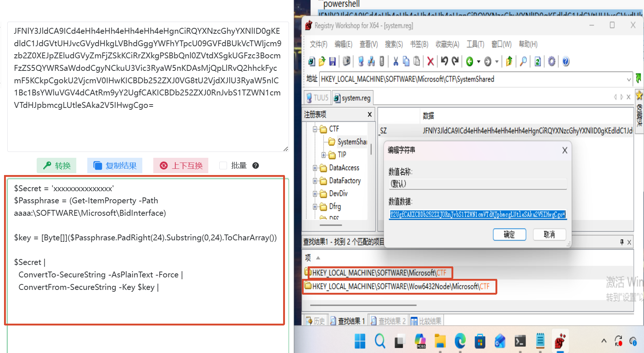Click the green 转换 convert button
The width and height of the screenshot is (644, 353).
(56, 165)
